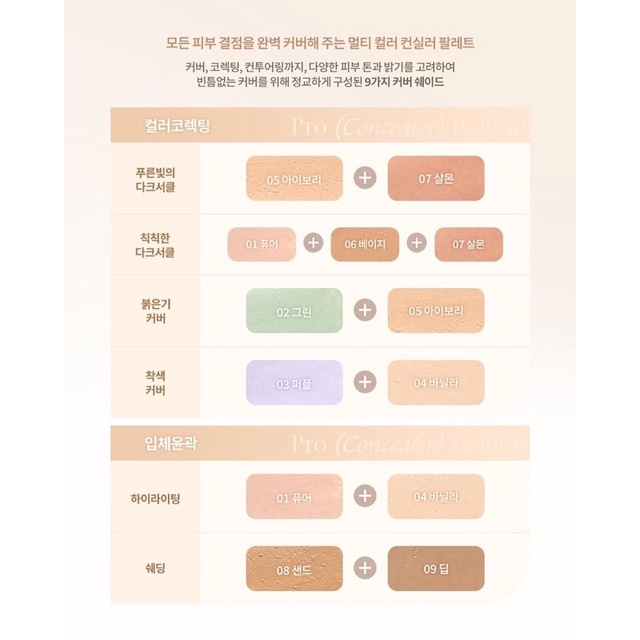Click the plus between 06 베이지 and 07 살몬
Screen dimensions: 640x640
pos(416,244)
